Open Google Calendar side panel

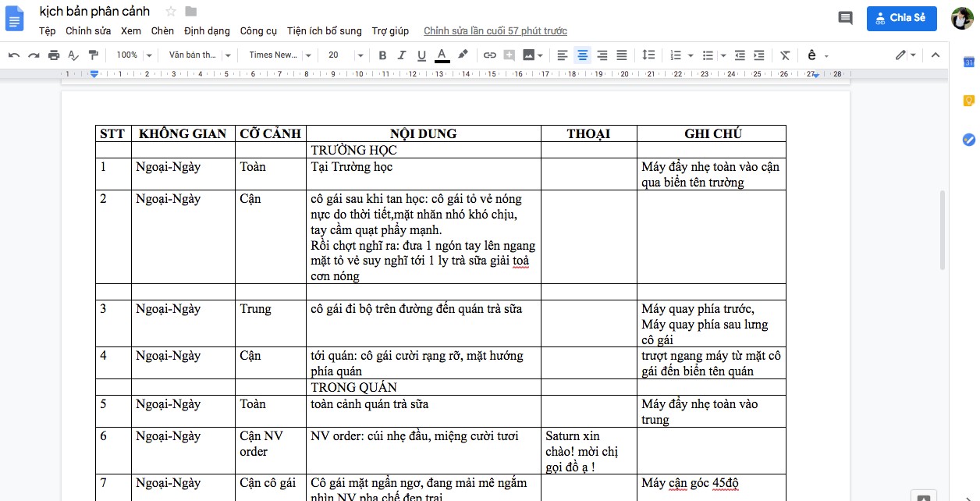click(x=968, y=62)
